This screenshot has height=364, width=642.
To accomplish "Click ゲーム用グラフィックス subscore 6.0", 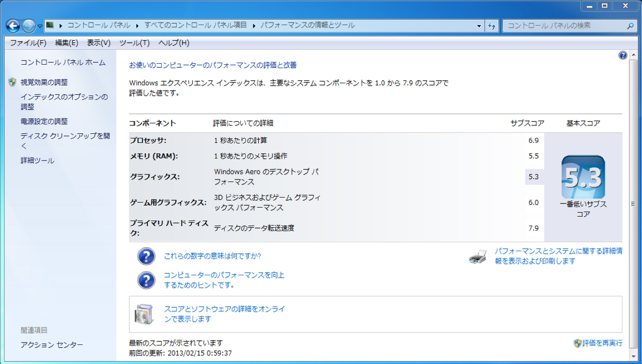I will coord(533,203).
